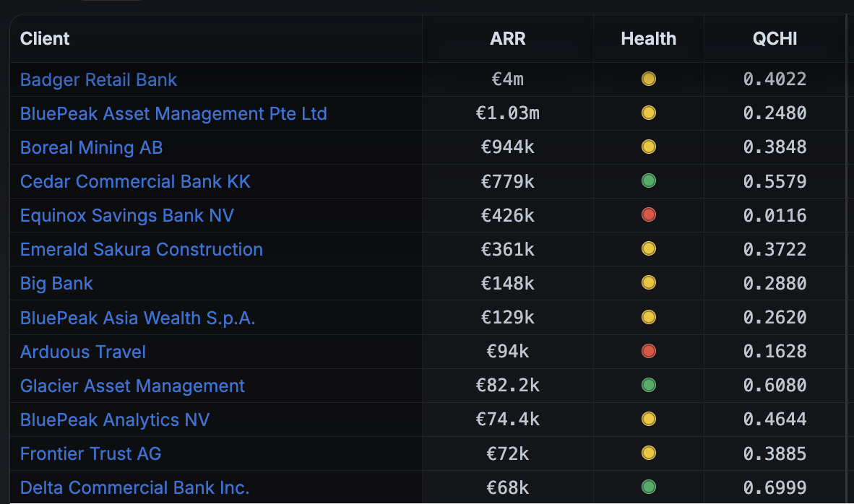Click Frontier Trust AG's yellow health dot
The image size is (854, 504).
click(x=649, y=453)
